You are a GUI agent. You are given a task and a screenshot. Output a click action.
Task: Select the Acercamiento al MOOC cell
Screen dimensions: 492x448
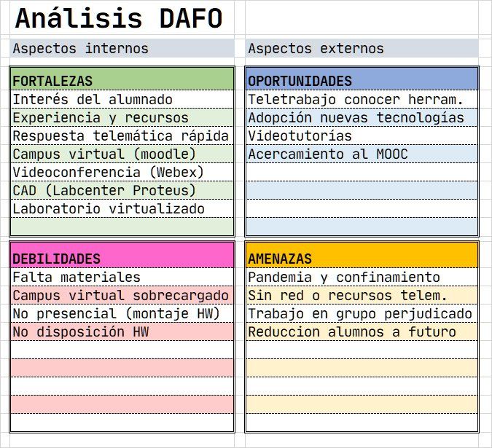point(362,154)
